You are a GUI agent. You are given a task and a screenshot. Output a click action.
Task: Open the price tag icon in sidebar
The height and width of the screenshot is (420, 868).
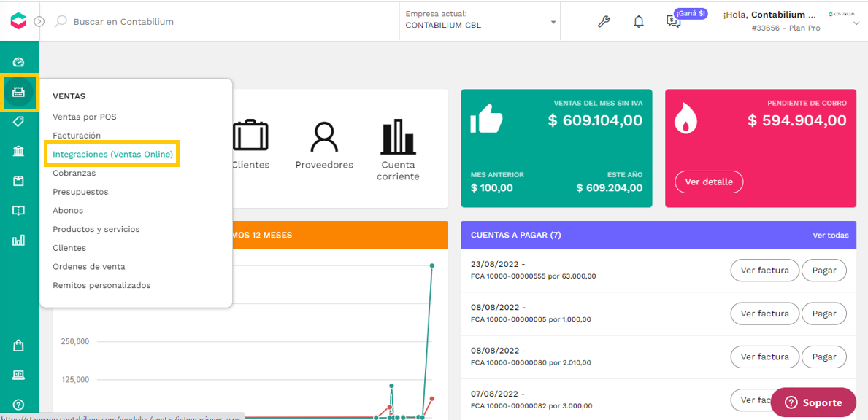[20, 120]
